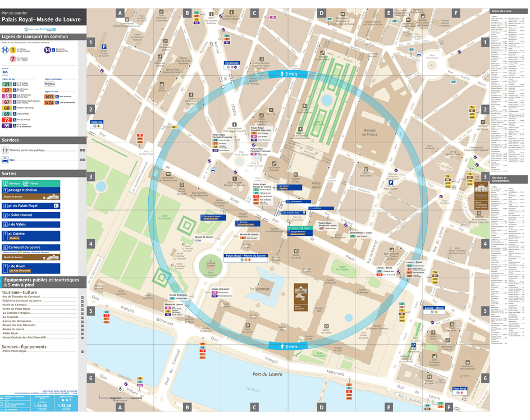The height and width of the screenshot is (420, 530).
Task: Select the Metro line 1 badge
Action: (x=12, y=50)
